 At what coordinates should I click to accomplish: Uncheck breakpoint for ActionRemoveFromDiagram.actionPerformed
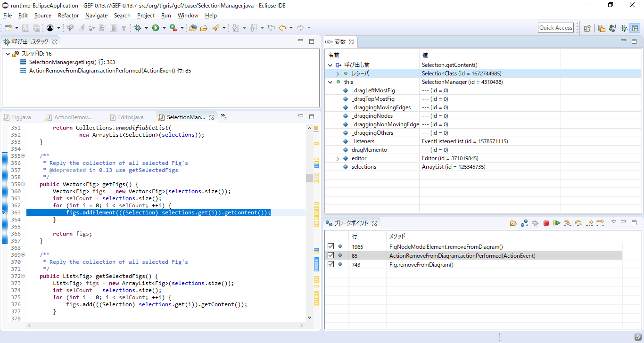point(330,255)
